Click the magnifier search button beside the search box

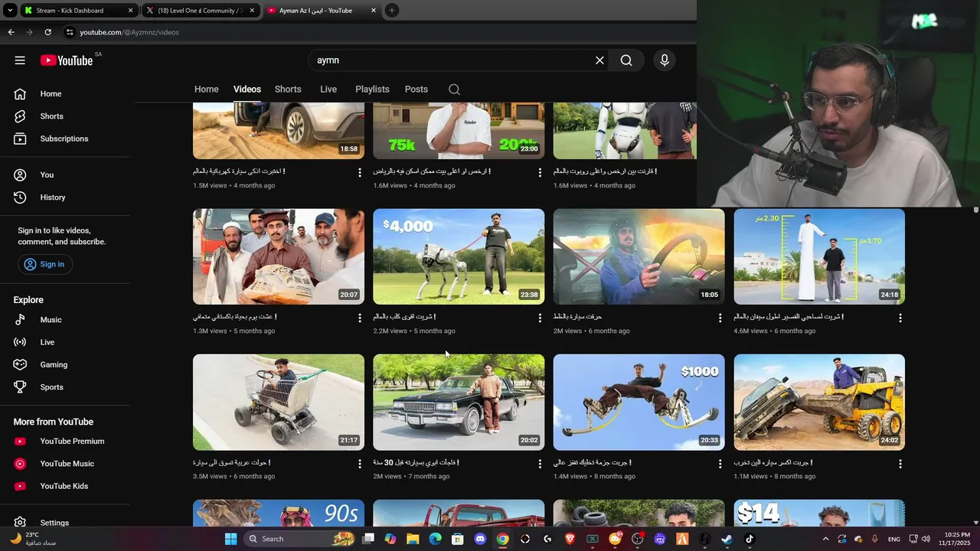pos(626,60)
